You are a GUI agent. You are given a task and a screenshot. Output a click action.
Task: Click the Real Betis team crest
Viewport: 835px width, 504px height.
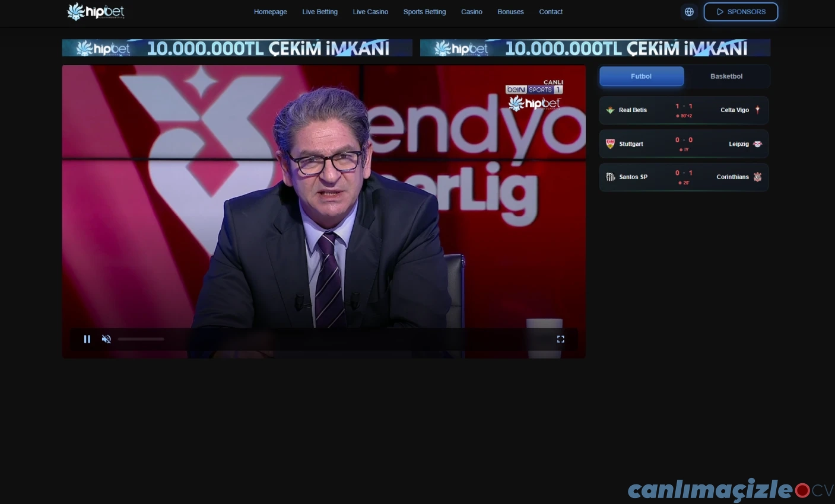point(610,110)
